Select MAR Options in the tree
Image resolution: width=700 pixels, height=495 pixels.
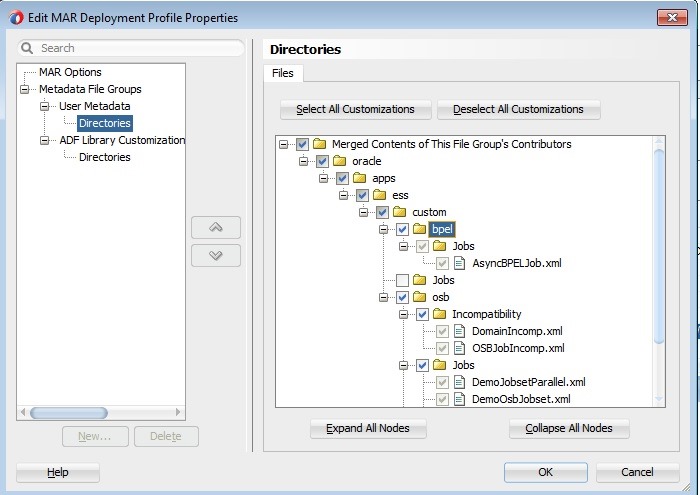[x=70, y=72]
